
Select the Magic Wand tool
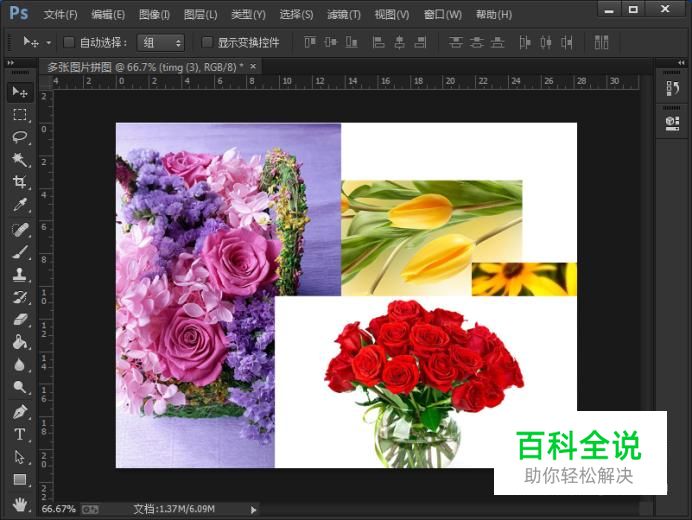click(19, 159)
